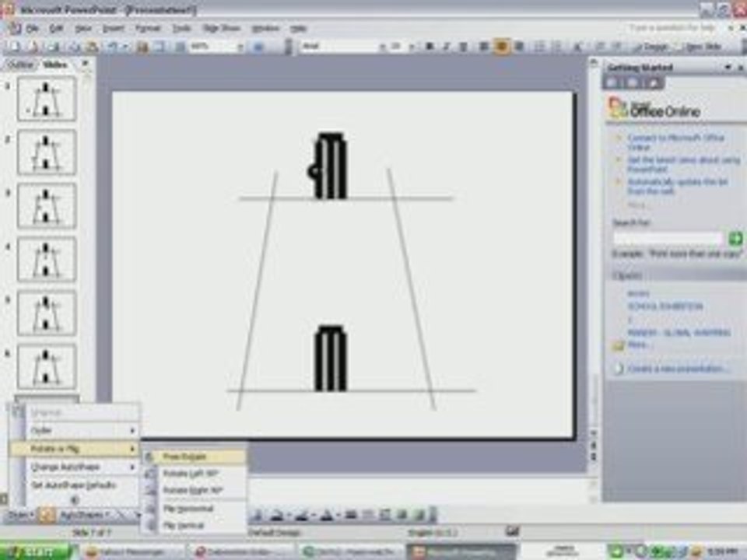Open the Insert menu
The image size is (747, 560).
(114, 29)
